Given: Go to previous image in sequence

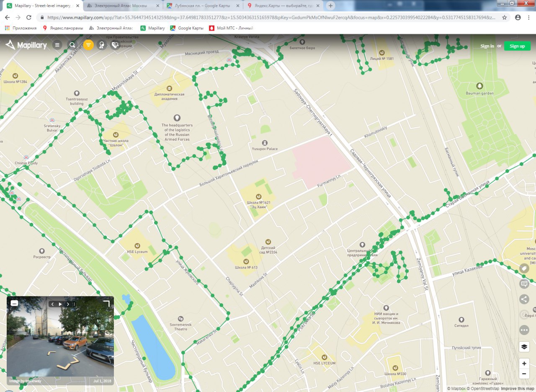Looking at the screenshot, I should tap(53, 304).
